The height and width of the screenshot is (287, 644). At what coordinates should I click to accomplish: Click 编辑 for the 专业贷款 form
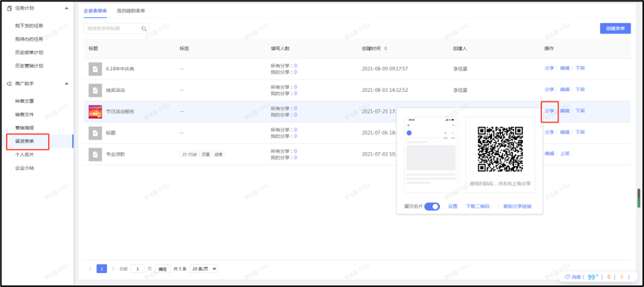point(549,154)
